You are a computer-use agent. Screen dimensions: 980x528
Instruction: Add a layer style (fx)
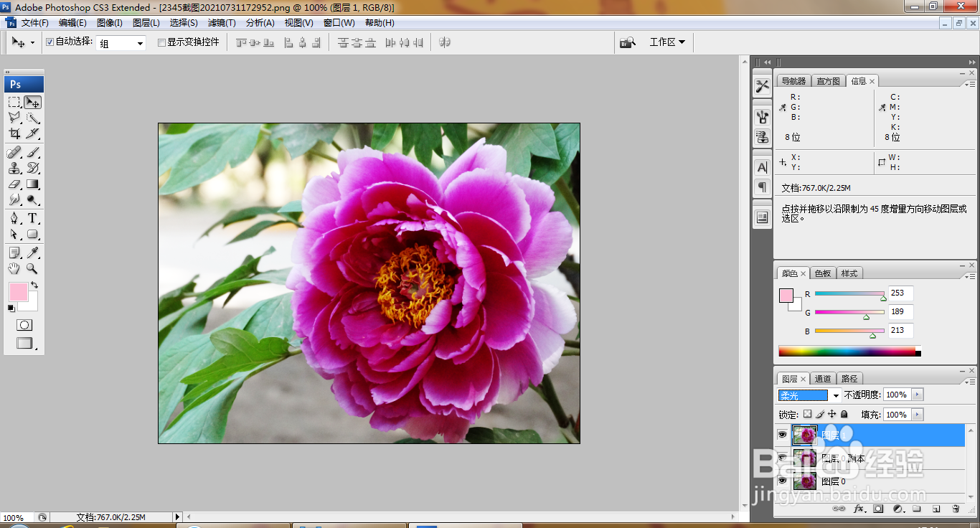[859, 509]
